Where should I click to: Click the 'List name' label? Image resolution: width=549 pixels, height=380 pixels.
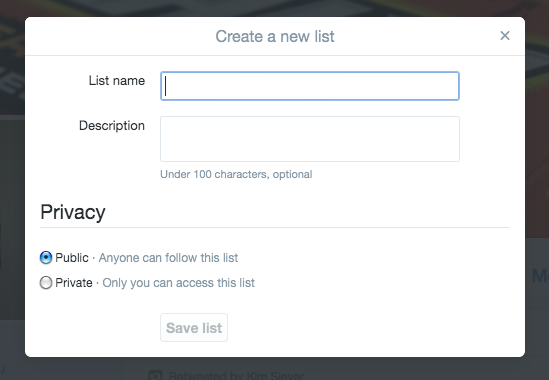[x=117, y=81]
